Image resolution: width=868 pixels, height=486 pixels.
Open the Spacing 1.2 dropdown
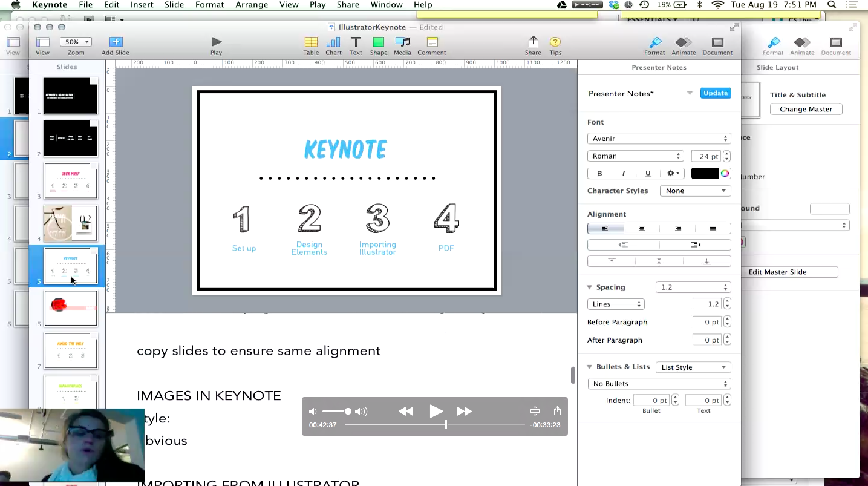[x=693, y=287]
